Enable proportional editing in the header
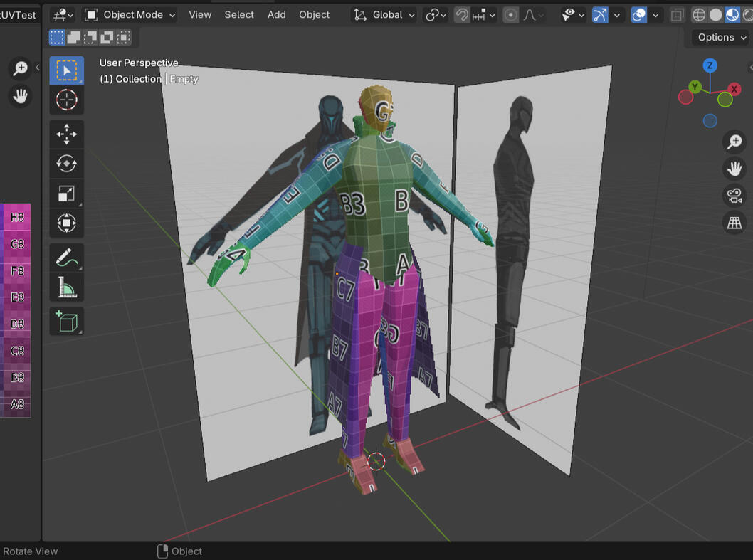The width and height of the screenshot is (753, 560). [x=510, y=15]
